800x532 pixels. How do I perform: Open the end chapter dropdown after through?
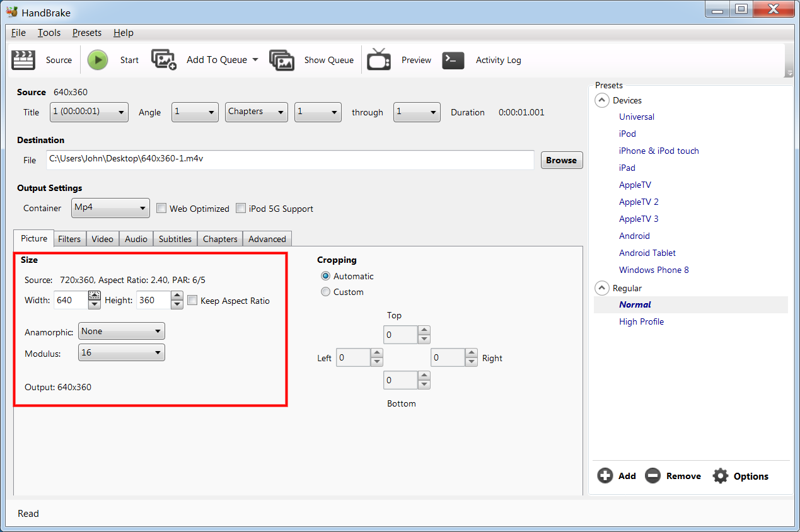click(x=417, y=112)
